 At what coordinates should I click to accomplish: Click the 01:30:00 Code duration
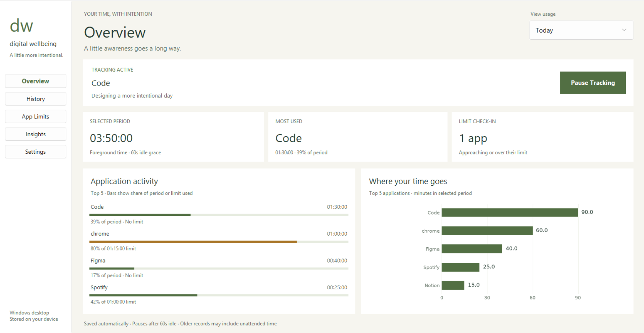click(337, 207)
